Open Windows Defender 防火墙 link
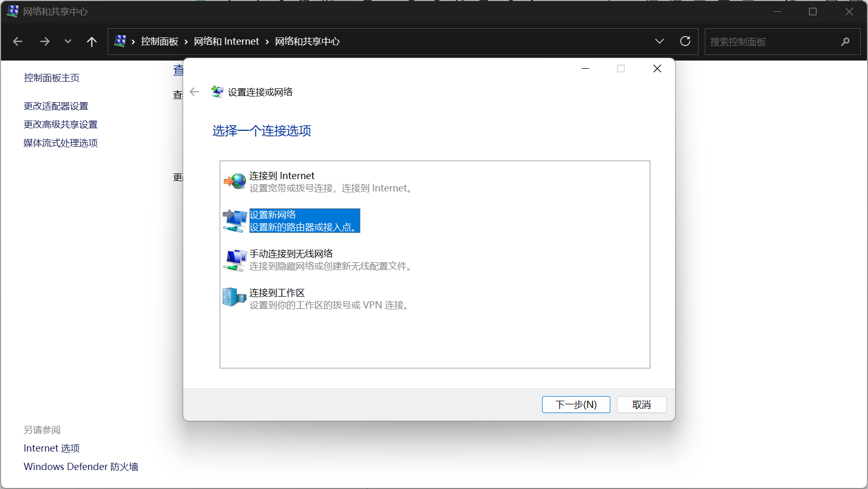 coord(81,466)
